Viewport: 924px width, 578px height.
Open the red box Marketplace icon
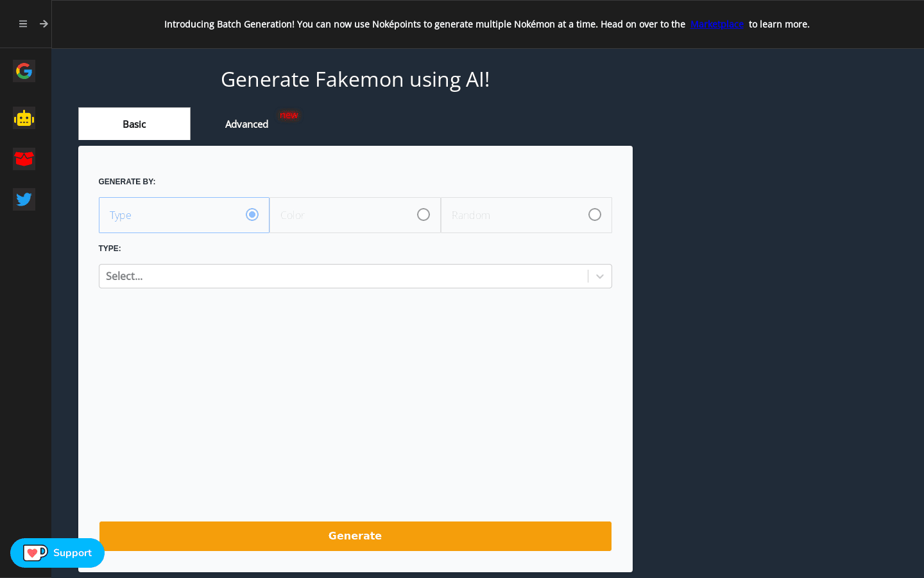coord(24,159)
